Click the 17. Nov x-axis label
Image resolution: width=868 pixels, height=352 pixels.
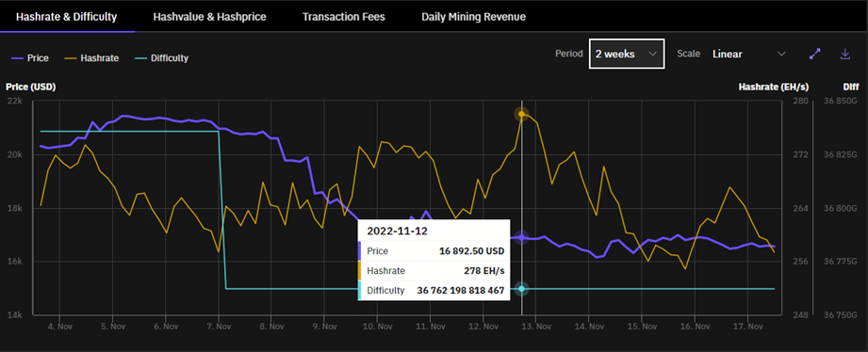748,327
